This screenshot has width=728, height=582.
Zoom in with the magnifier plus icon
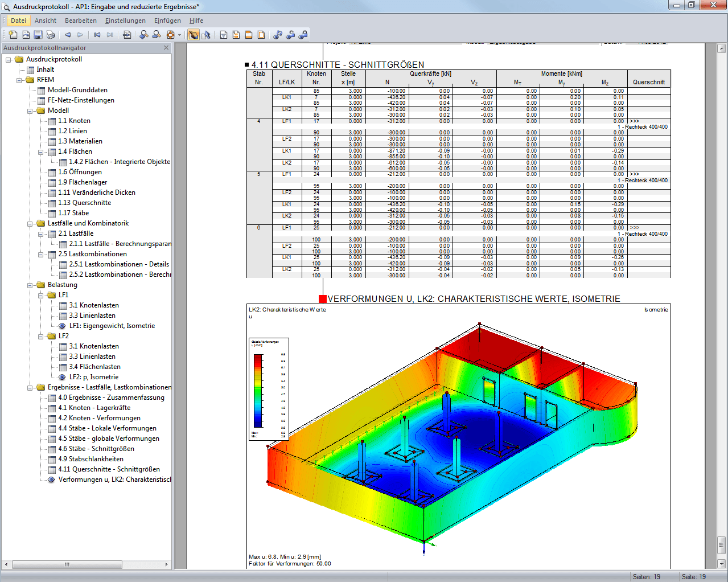144,35
